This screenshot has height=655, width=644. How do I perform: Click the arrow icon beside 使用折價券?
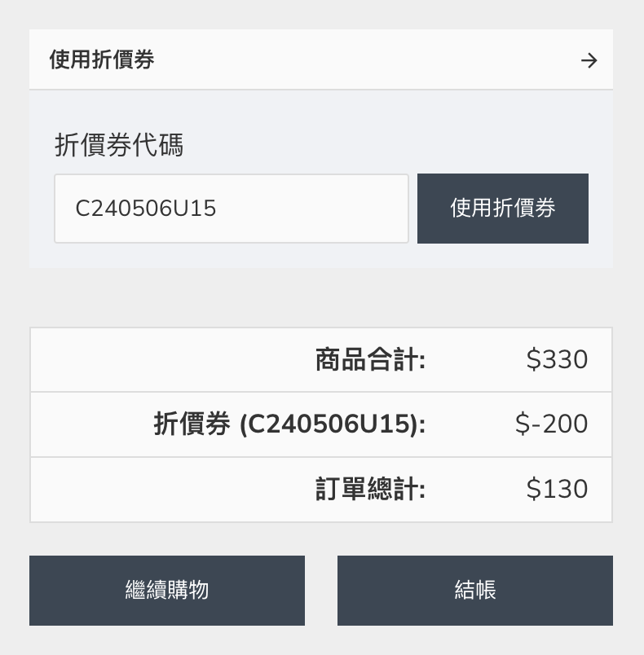(589, 60)
